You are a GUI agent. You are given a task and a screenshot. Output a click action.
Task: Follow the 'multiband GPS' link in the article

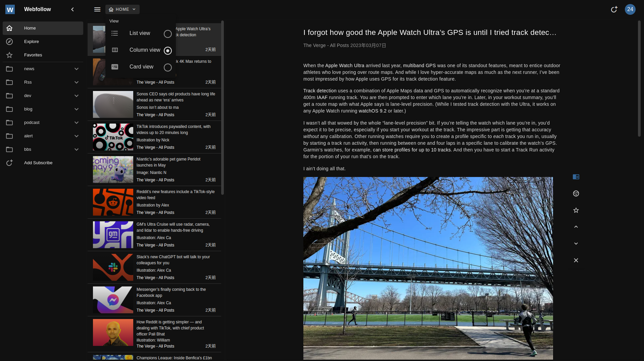coord(419,65)
